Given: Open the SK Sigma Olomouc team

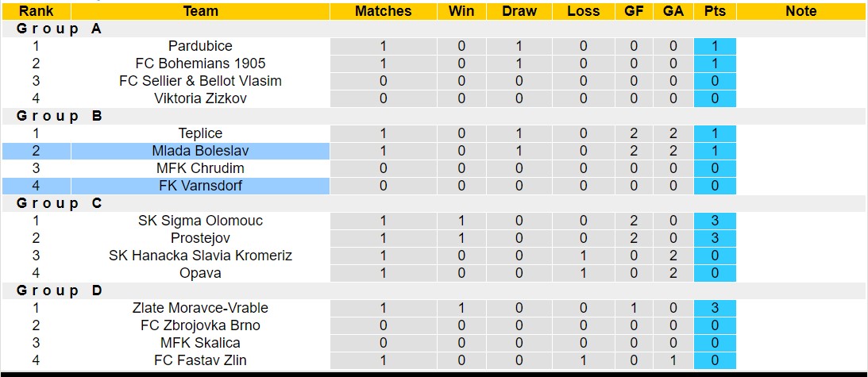Looking at the screenshot, I should click(200, 221).
